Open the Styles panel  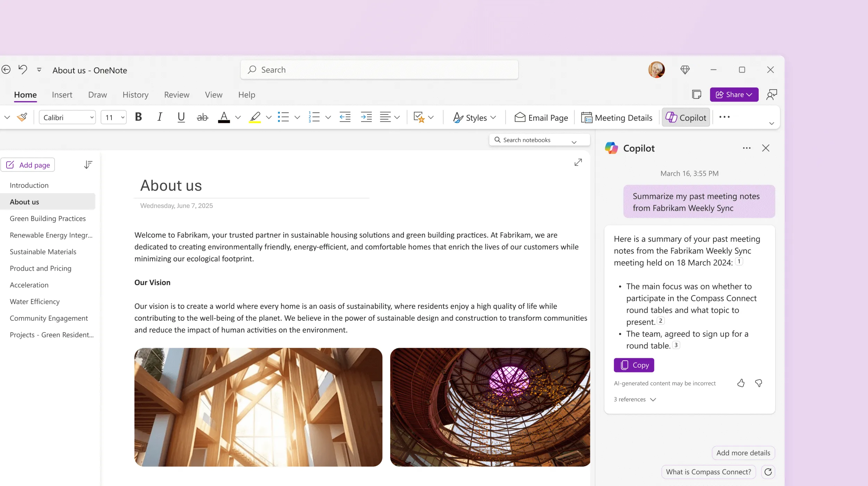click(475, 117)
